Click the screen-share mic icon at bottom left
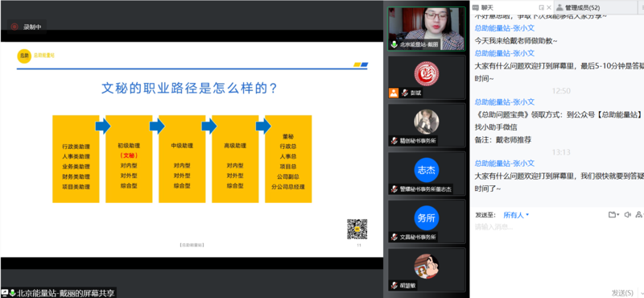The width and height of the screenshot is (644, 298). tap(12, 292)
